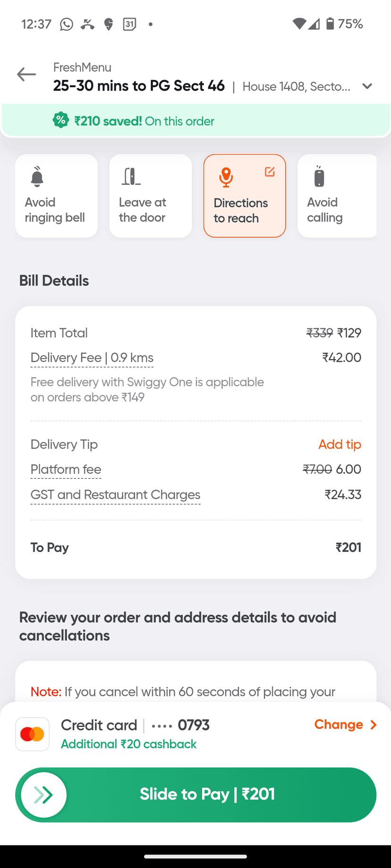Open Platform fee explanation
Image resolution: width=391 pixels, height=868 pixels.
[x=66, y=470]
